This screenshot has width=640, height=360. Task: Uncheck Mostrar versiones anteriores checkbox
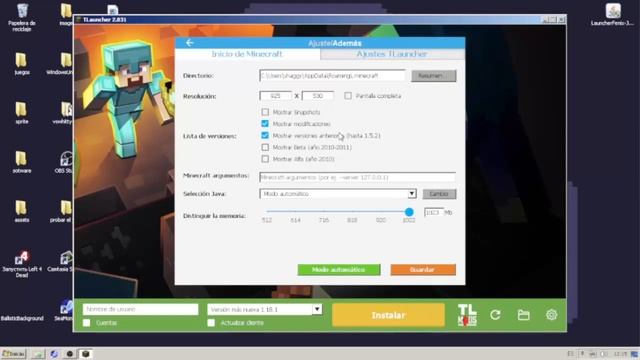click(x=265, y=135)
